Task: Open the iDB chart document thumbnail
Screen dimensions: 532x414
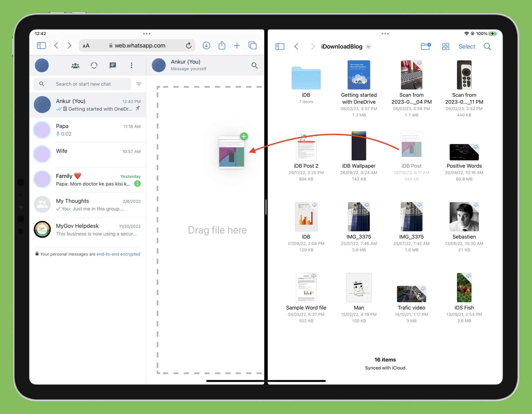Action: [306, 217]
